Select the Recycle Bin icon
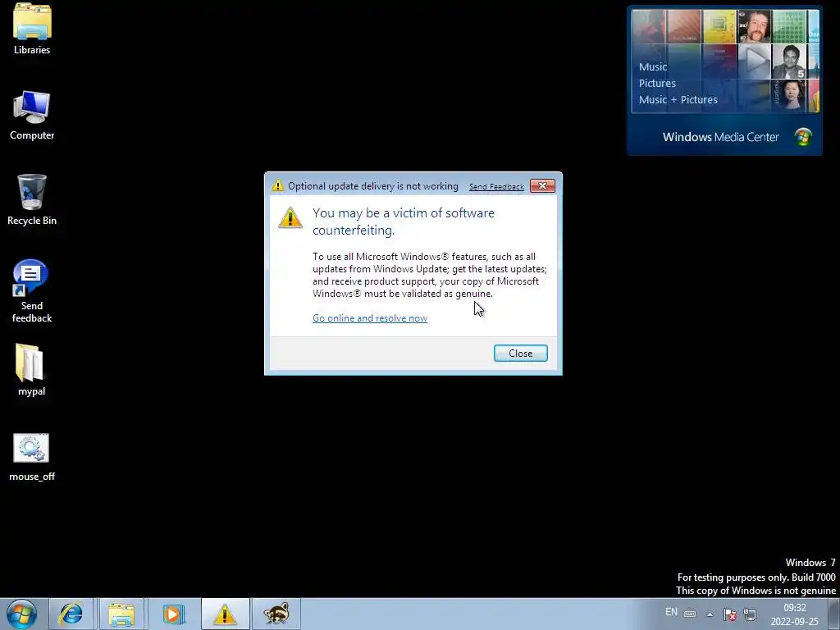The height and width of the screenshot is (630, 840). (32, 200)
